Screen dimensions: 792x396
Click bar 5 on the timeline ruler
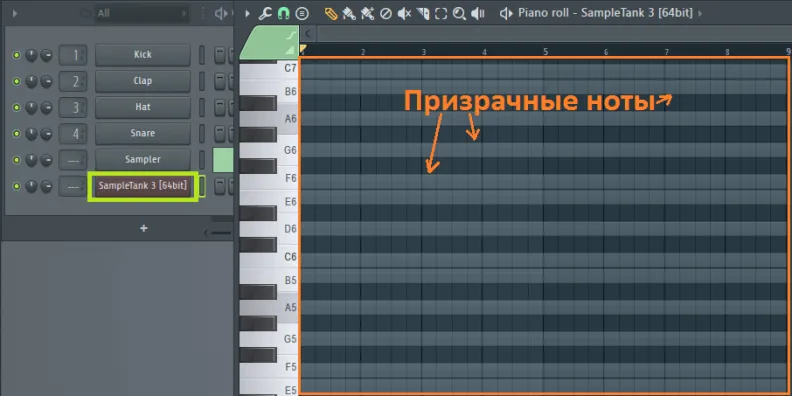(x=546, y=52)
